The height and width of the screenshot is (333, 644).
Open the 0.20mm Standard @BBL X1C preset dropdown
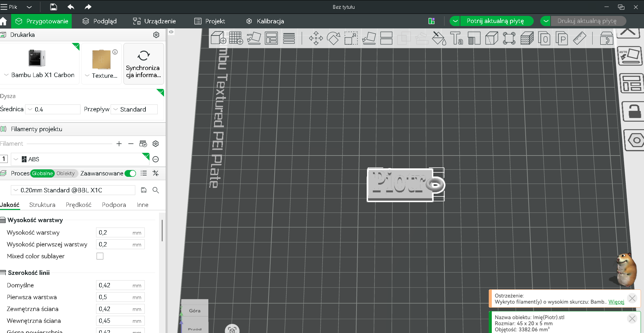pos(73,190)
